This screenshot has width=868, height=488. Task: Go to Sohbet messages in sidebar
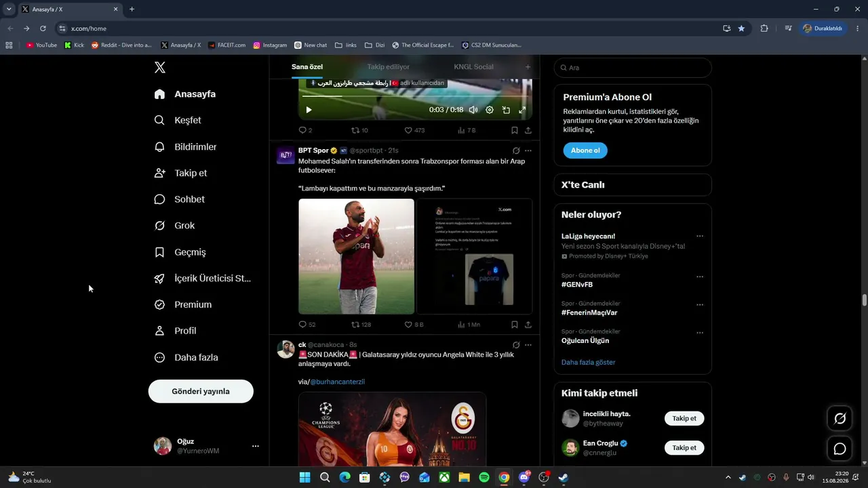[180, 199]
